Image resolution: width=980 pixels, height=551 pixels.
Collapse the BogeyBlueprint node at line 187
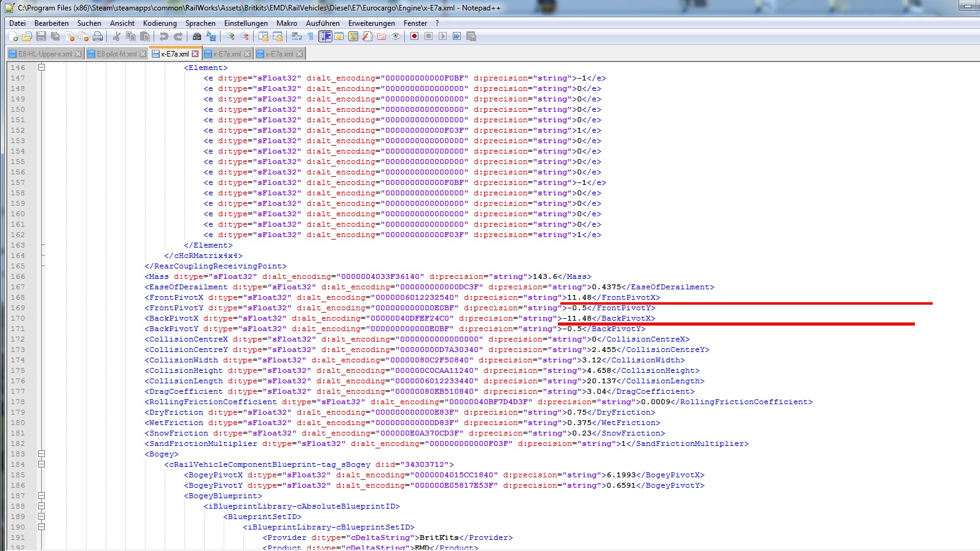click(41, 496)
